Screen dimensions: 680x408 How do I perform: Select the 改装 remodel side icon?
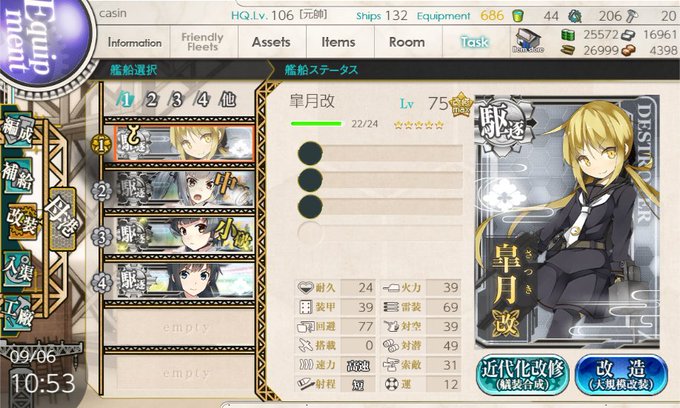tap(21, 221)
